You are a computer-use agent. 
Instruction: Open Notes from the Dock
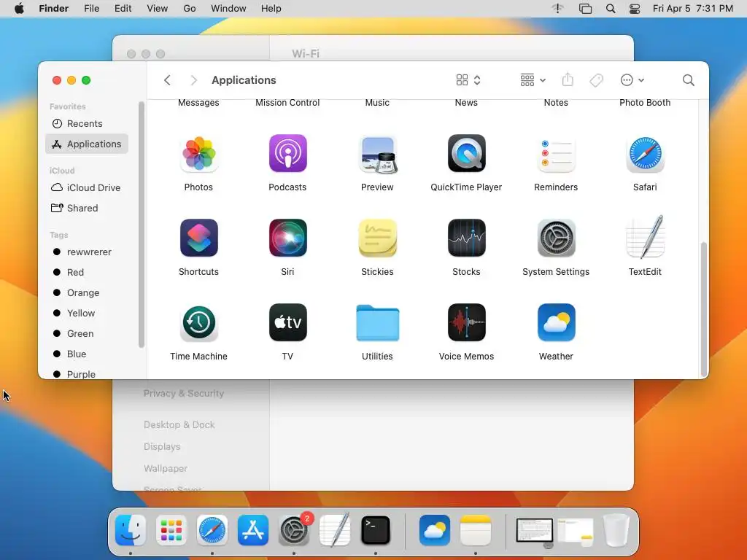pos(476,530)
